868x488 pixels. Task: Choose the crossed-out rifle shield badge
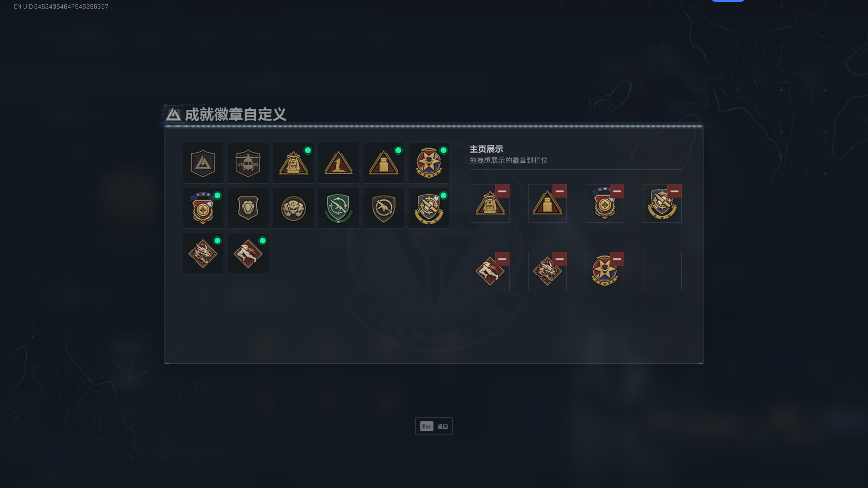(383, 208)
